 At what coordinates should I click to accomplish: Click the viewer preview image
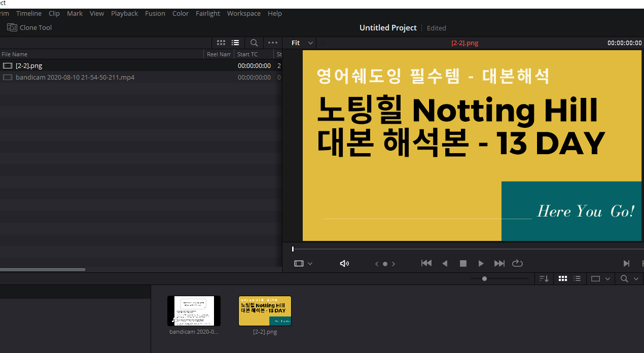(472, 146)
